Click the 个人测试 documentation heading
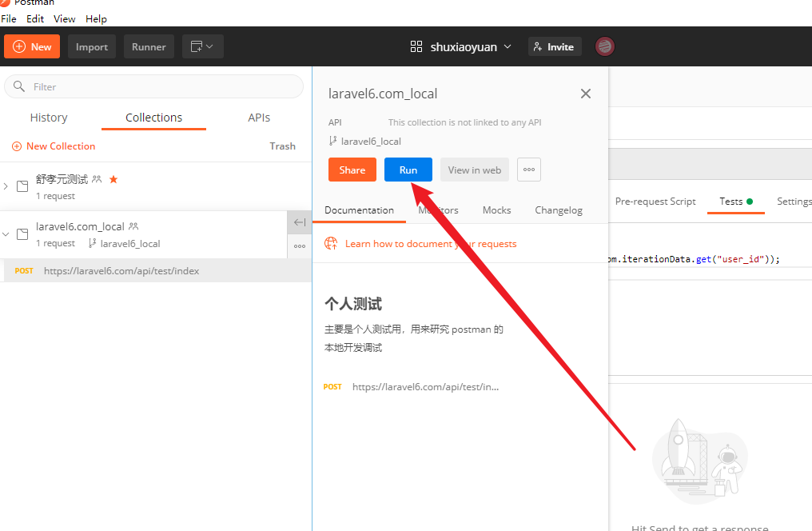This screenshot has height=531, width=812. point(353,304)
